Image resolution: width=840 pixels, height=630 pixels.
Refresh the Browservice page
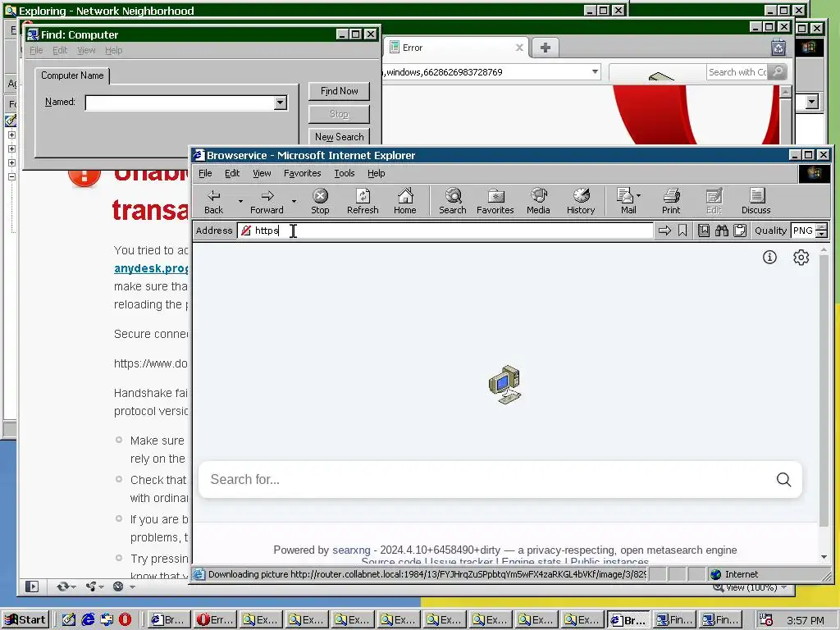[363, 201]
